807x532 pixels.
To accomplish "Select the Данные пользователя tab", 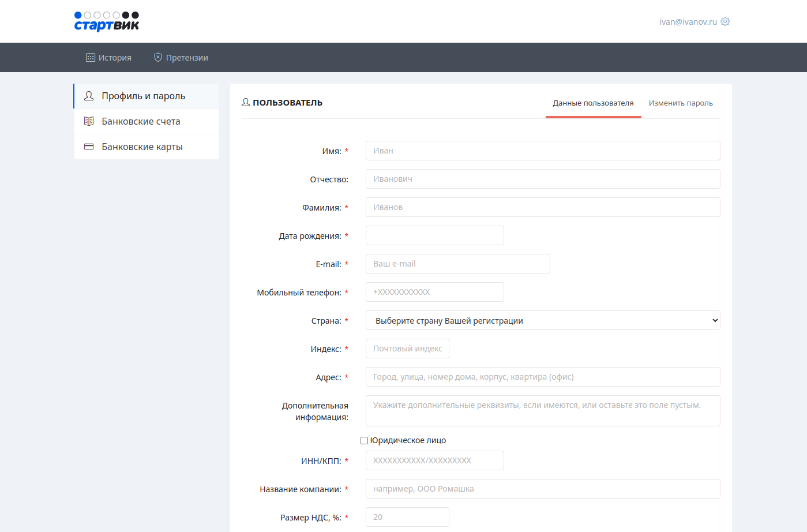I will click(593, 103).
